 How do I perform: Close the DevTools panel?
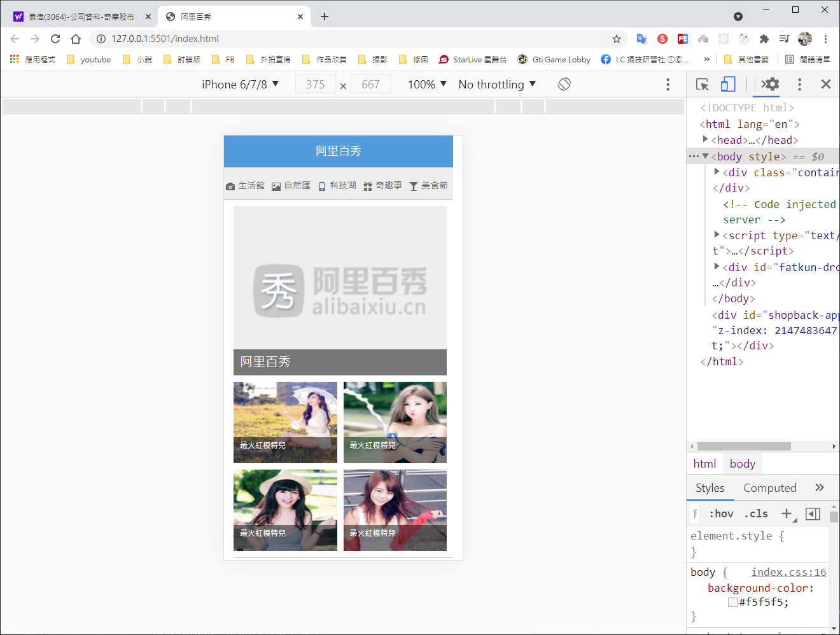coord(826,84)
